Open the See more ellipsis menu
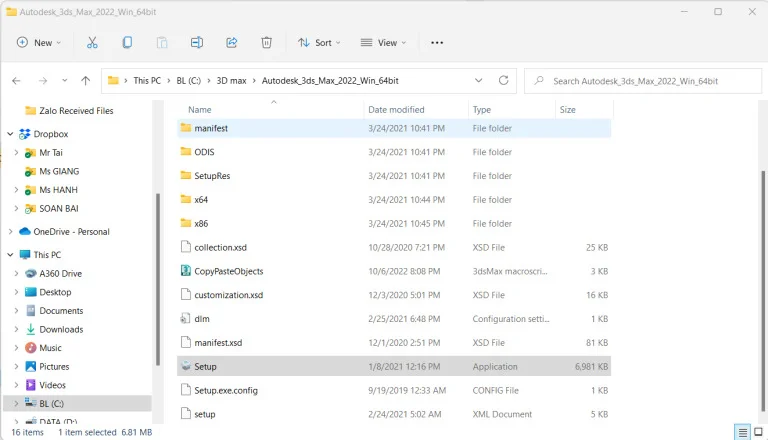 (437, 43)
